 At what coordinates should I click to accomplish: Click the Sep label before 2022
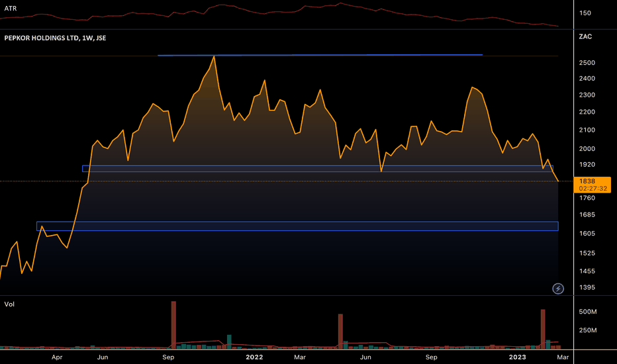click(168, 357)
